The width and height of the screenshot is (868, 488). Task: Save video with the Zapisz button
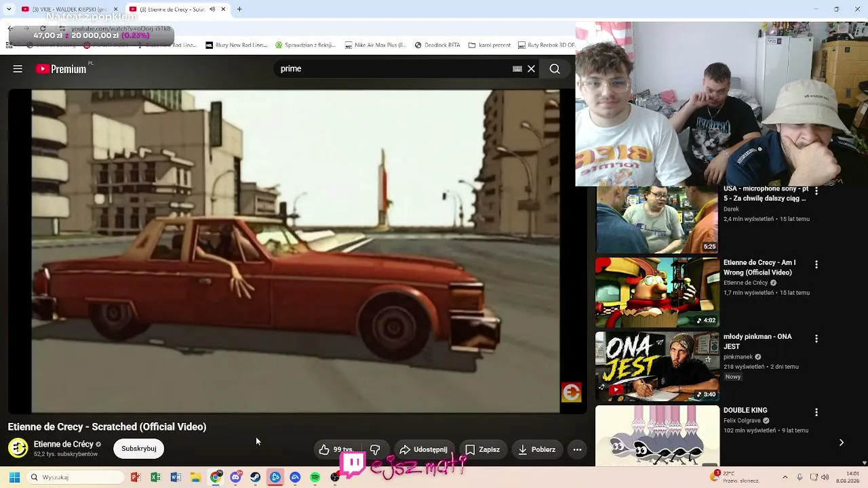[x=483, y=449]
